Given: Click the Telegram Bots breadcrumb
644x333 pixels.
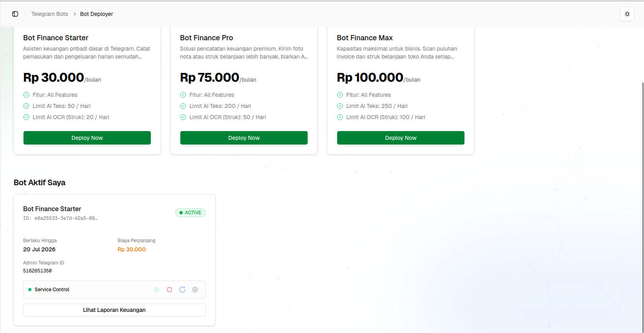Looking at the screenshot, I should [x=50, y=14].
